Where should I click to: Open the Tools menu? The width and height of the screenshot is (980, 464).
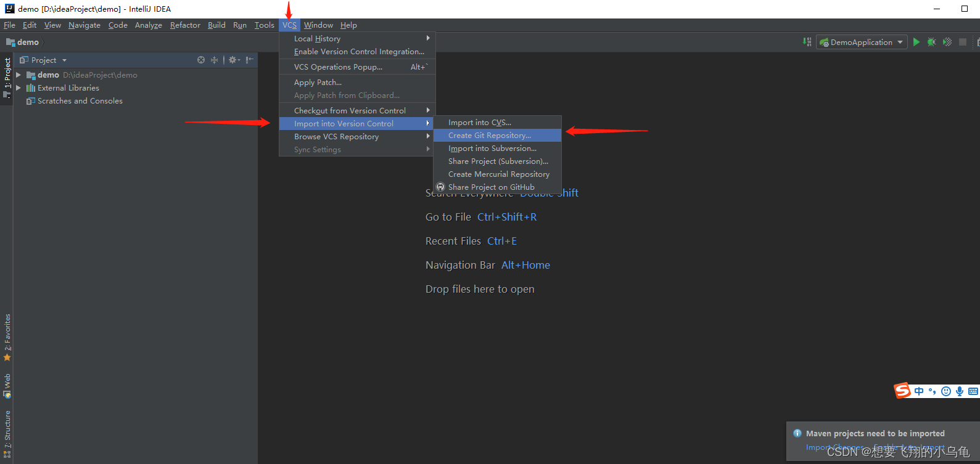(265, 25)
